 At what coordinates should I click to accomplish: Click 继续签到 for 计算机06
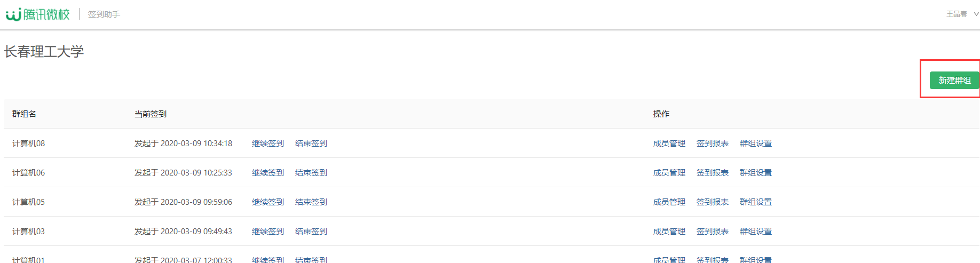[268, 173]
